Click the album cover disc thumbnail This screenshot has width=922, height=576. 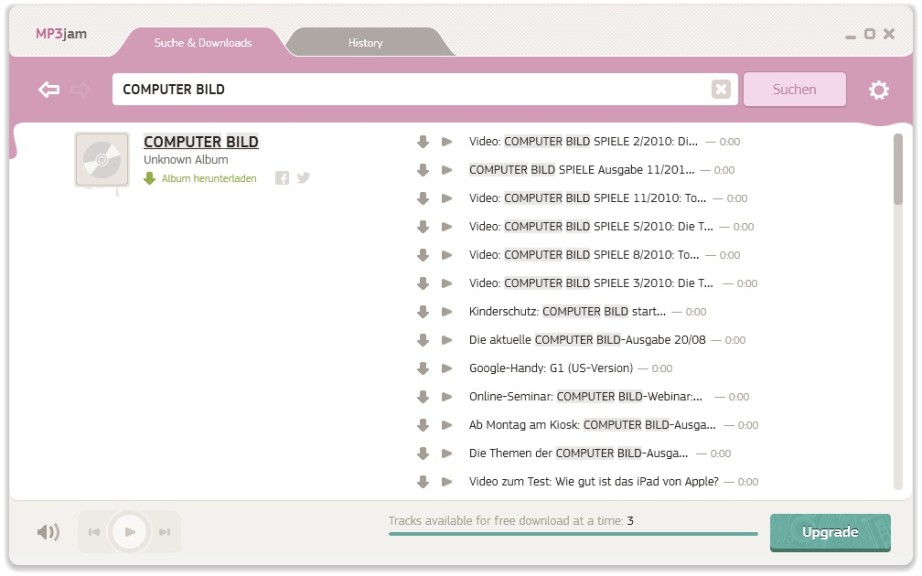click(x=102, y=160)
